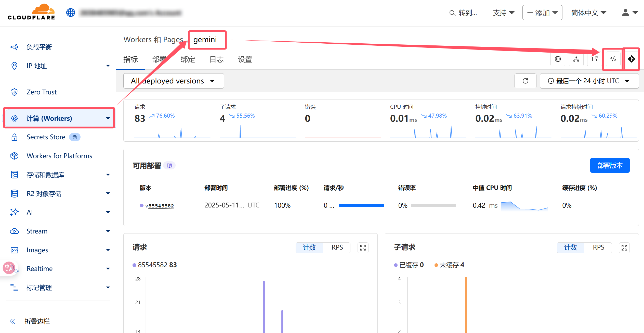This screenshot has height=333, width=644.
Task: Click the 中值 CPU 时间 sparkline chart
Action: coord(524,206)
